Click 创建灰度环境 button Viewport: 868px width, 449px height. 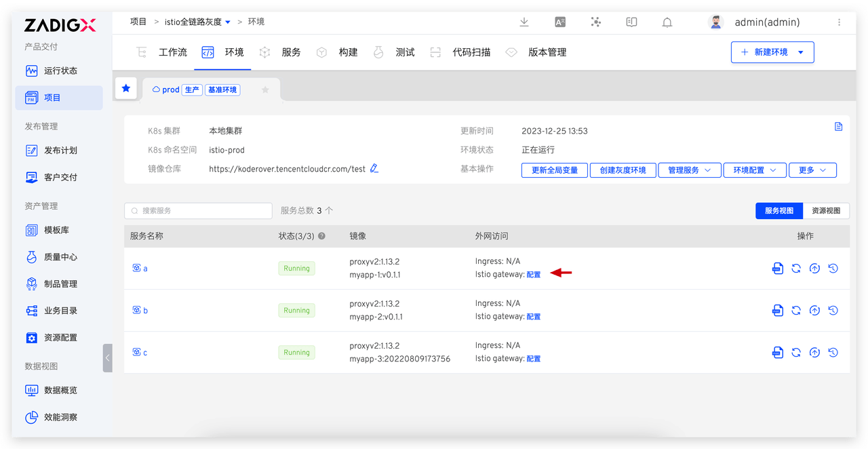(623, 170)
